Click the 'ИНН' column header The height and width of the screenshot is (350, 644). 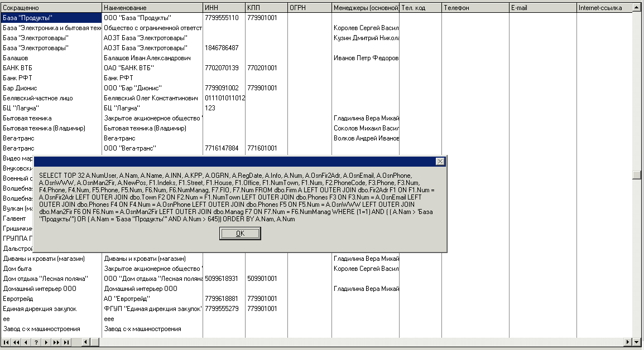tap(223, 8)
